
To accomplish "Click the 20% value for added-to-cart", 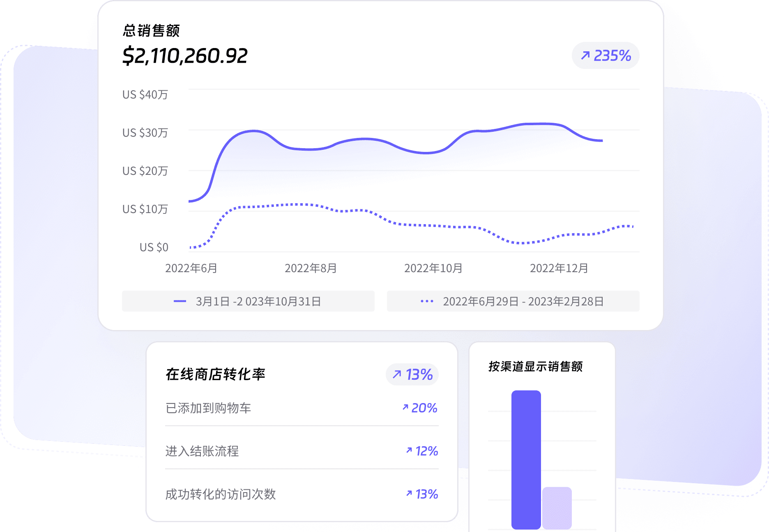I will (424, 408).
